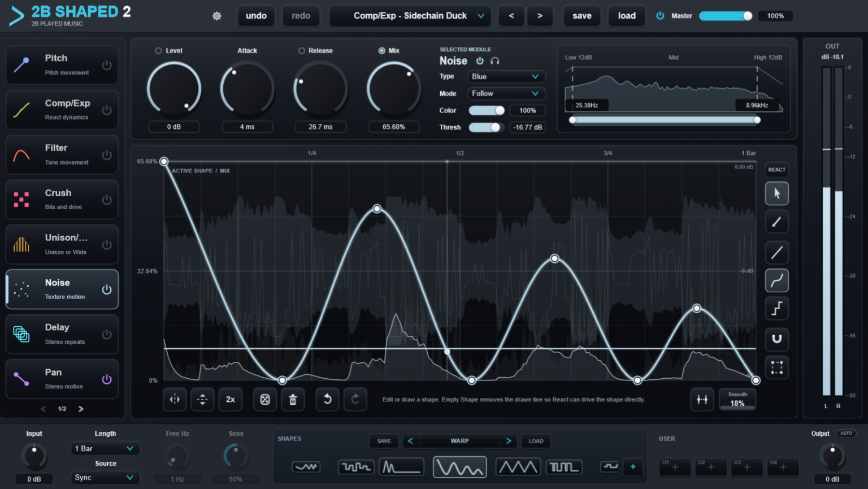Choose the narrowing pulse shape preset
The image size is (868, 489).
tap(563, 467)
